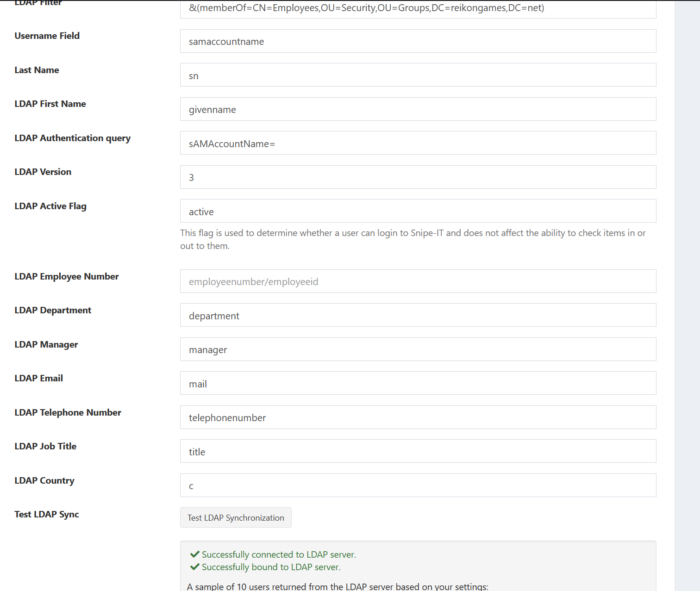Image resolution: width=700 pixels, height=591 pixels.
Task: Focus the LDAP Country input field
Action: (x=418, y=485)
